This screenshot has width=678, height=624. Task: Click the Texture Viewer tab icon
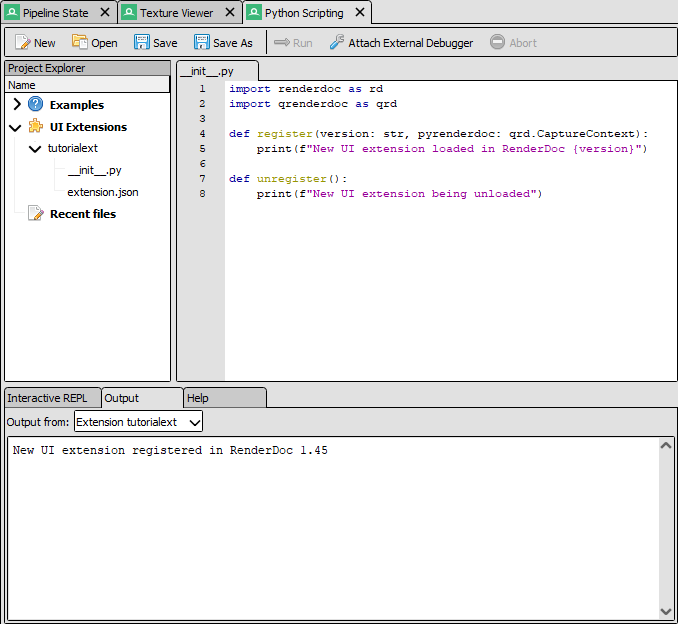(129, 12)
